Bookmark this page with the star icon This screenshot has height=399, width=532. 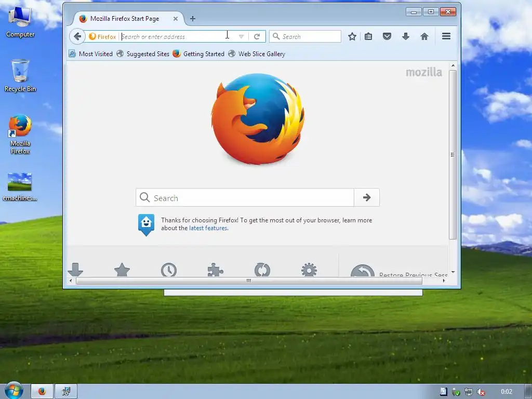pos(352,36)
